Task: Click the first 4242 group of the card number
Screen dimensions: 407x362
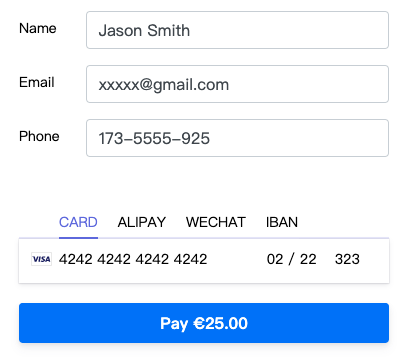Action: [76, 259]
